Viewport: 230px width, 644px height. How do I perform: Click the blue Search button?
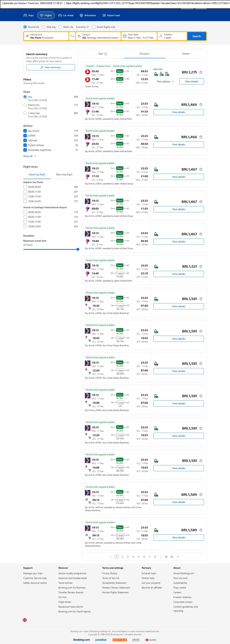(196, 36)
